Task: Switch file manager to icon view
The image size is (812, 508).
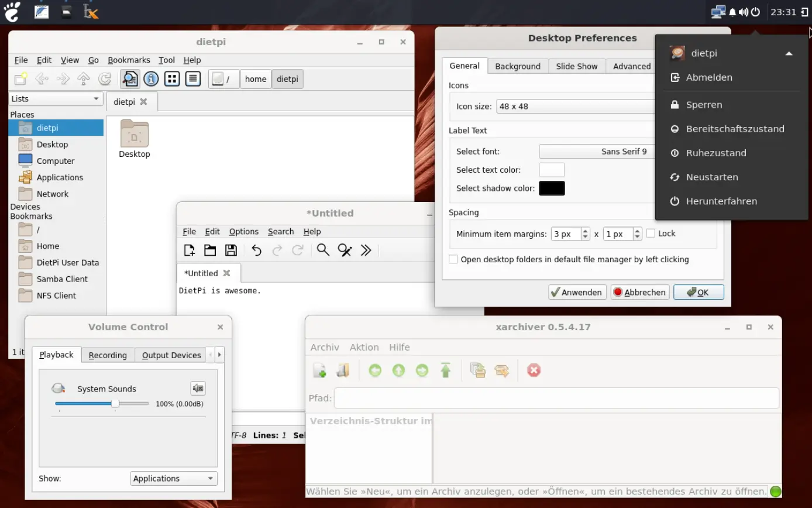Action: [x=171, y=78]
